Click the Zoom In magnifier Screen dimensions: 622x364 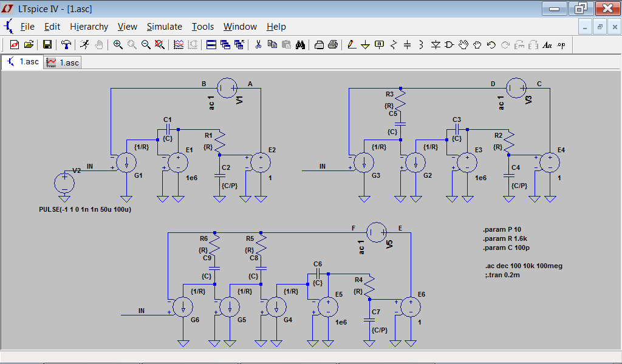[118, 45]
